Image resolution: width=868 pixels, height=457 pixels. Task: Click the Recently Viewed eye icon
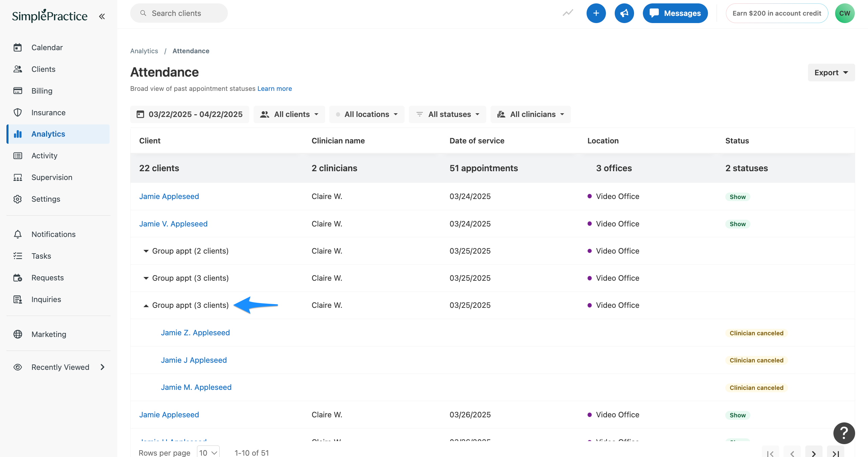tap(18, 367)
